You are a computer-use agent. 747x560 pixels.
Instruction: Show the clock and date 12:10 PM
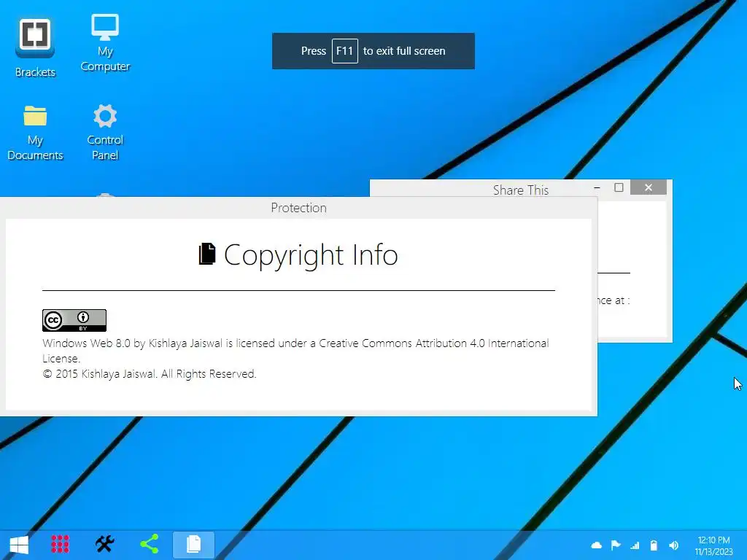713,545
